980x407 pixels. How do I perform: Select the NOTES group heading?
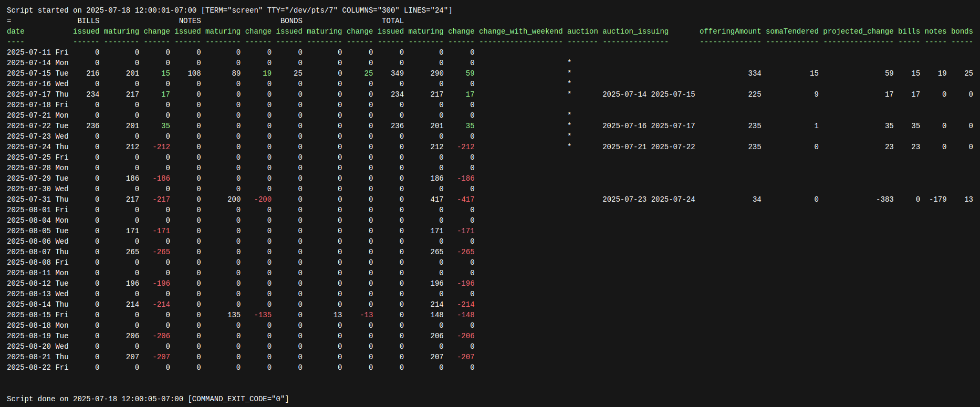190,21
